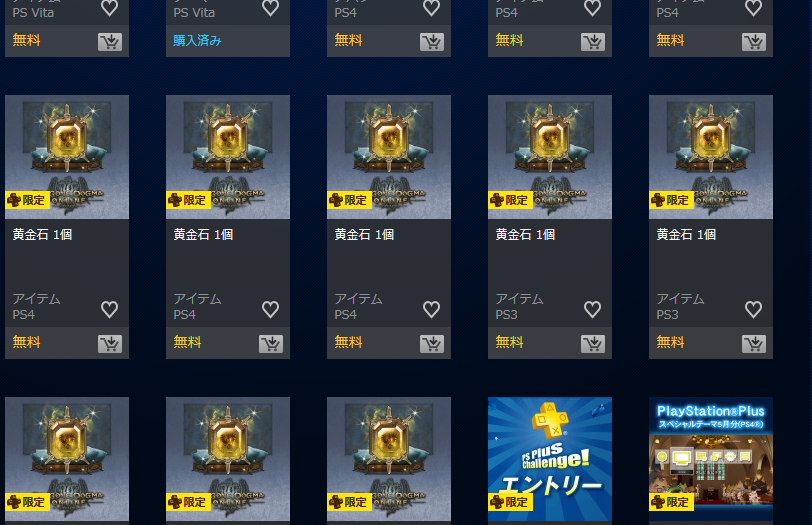
Task: Favorite the purchased PS Vita item via its heart
Action: coord(270,7)
